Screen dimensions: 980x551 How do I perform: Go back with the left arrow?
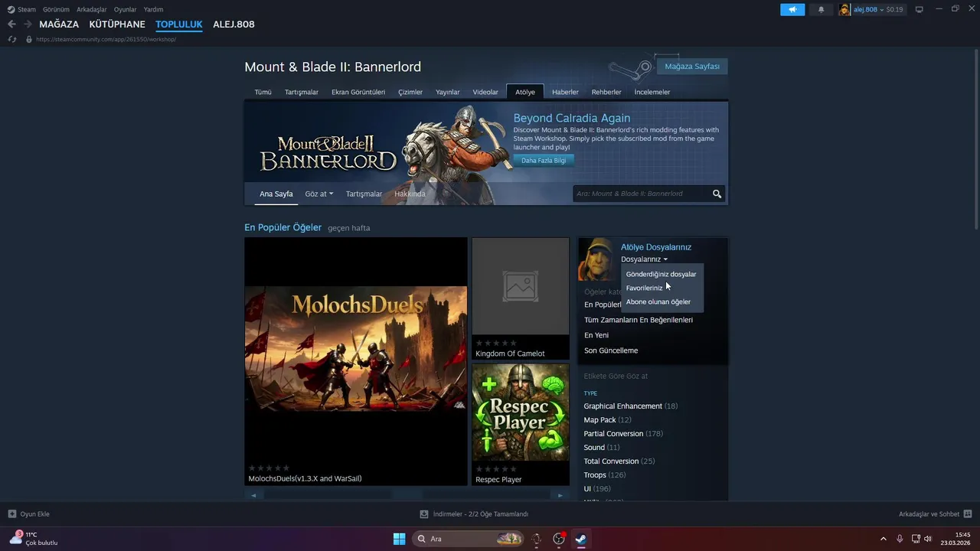point(11,24)
